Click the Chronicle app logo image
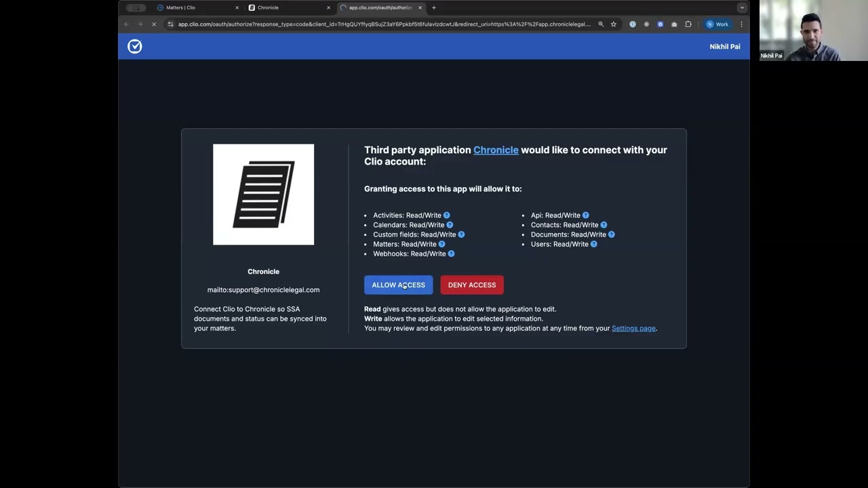The width and height of the screenshot is (868, 488). pos(263,195)
